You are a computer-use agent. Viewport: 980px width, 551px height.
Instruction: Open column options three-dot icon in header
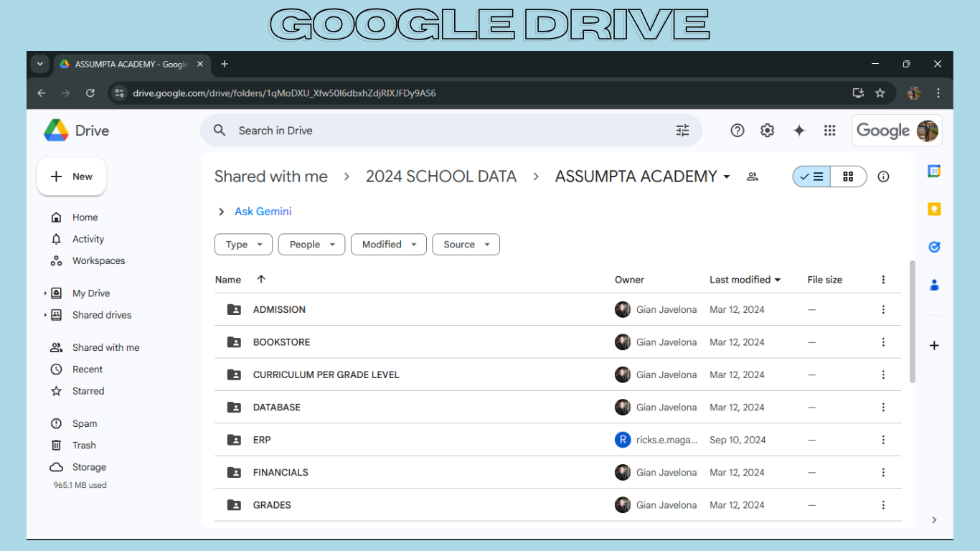click(x=883, y=280)
